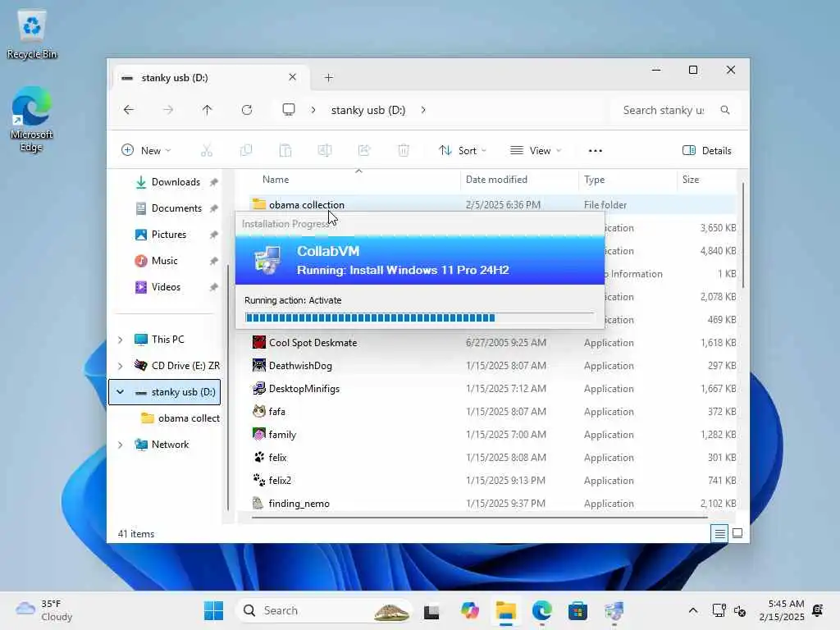Open the Windows Start button
This screenshot has height=630, width=840.
[x=214, y=610]
